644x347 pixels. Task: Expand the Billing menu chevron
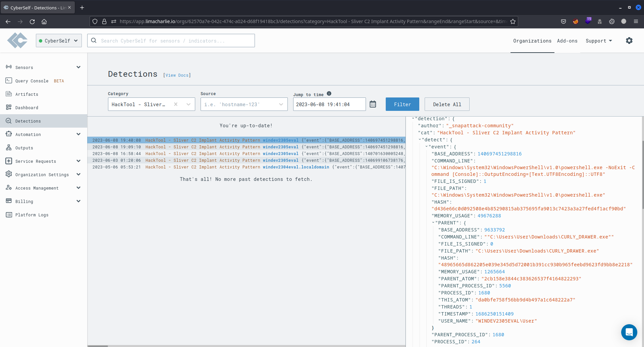tap(78, 201)
